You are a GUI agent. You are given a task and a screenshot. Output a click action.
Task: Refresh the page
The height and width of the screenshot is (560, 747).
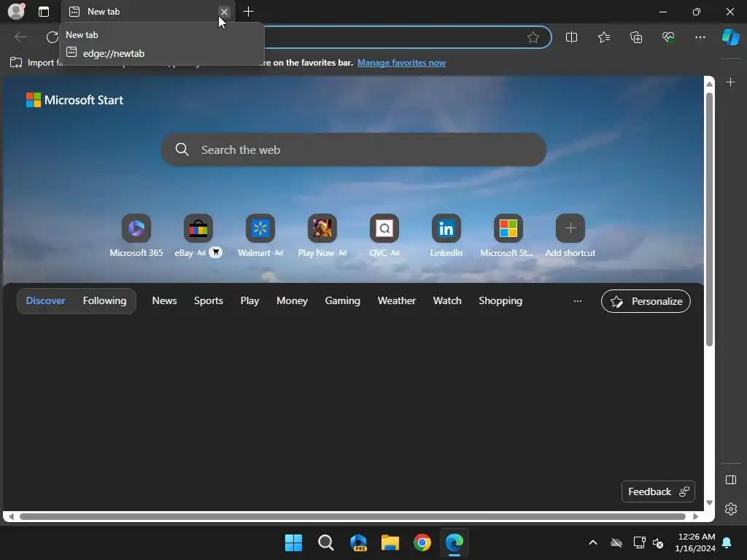(x=52, y=37)
